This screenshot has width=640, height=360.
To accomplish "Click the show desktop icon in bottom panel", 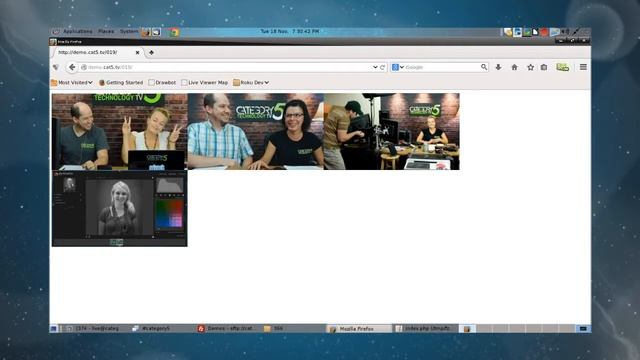I will [x=53, y=328].
